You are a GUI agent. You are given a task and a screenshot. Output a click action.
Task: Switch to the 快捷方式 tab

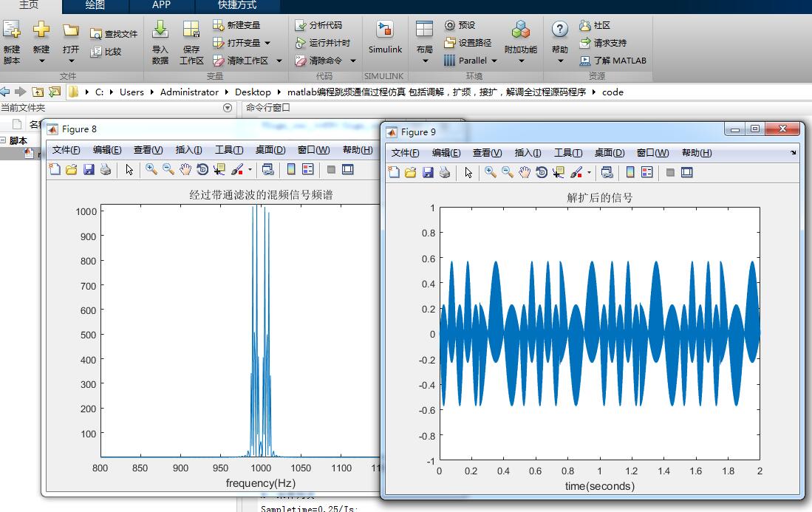coord(237,5)
